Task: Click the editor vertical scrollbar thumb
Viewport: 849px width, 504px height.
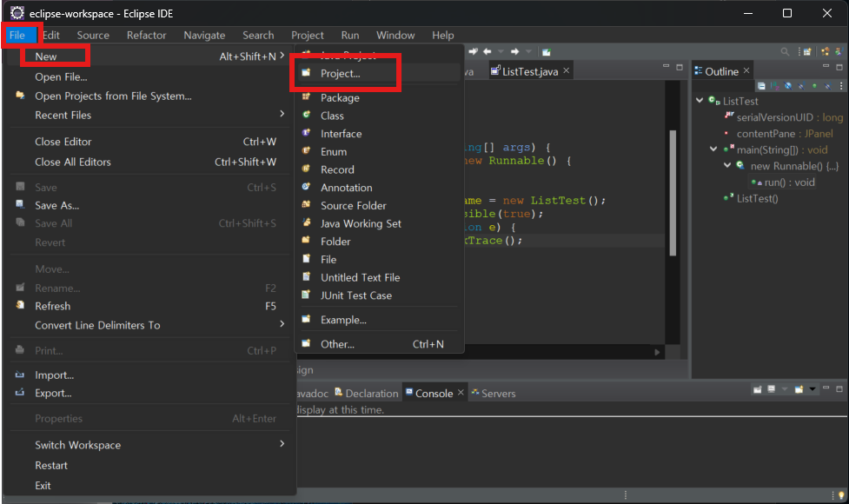Action: [673, 193]
